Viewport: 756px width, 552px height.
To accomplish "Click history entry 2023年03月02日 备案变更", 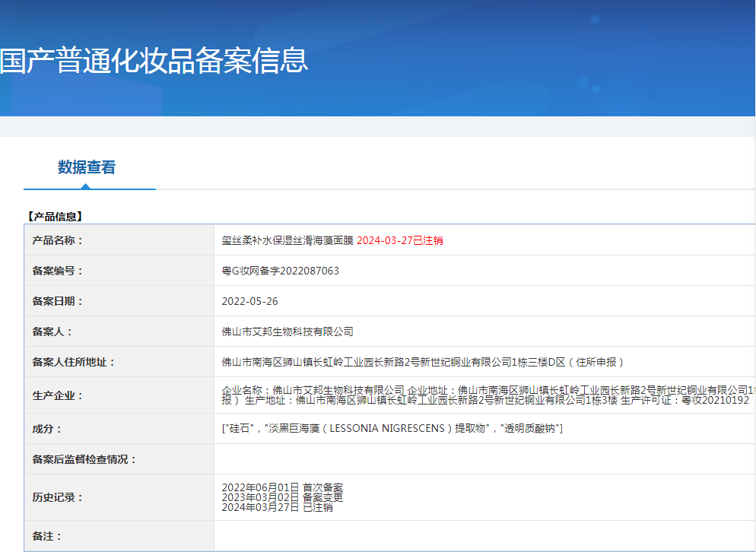I will point(282,497).
